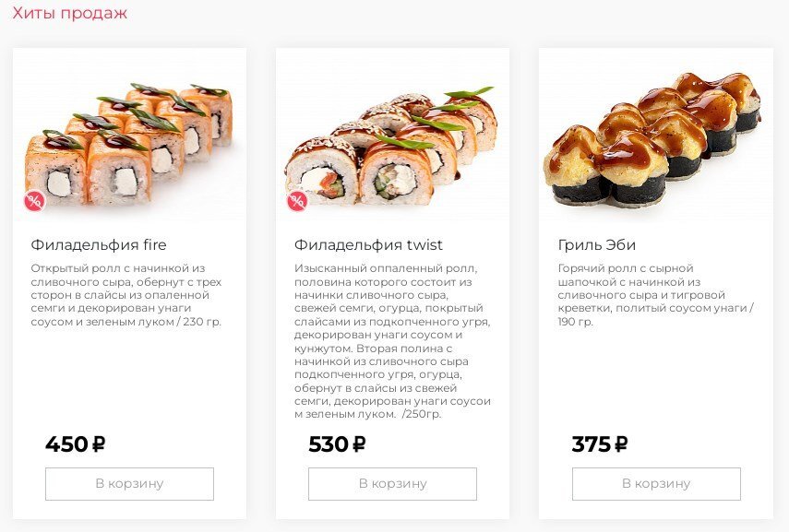Click the discount percent badge on Филадельфия twist
The image size is (789, 532).
click(x=297, y=201)
